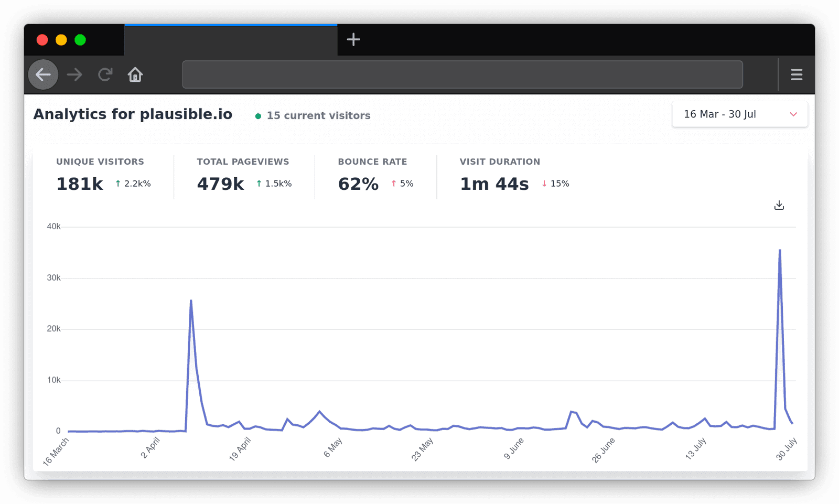Click inside the browser address bar
Image resolution: width=839 pixels, height=504 pixels.
pos(461,74)
